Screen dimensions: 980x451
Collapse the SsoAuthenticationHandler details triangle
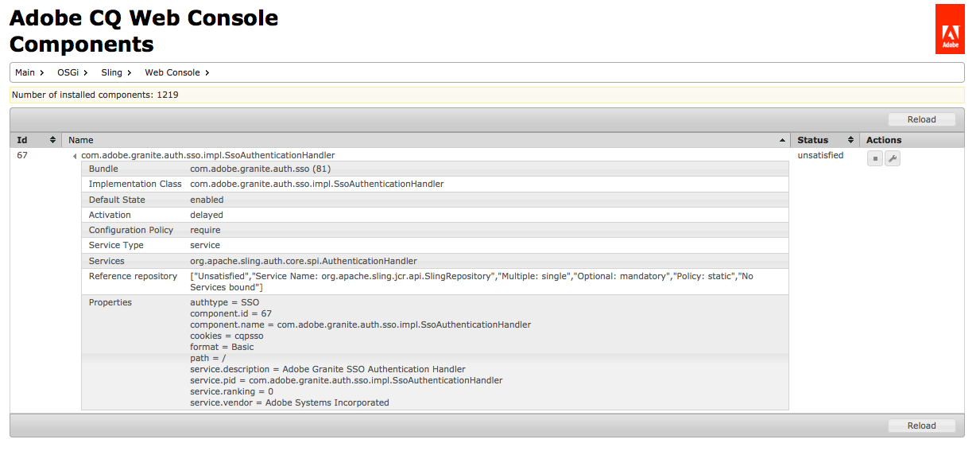coord(75,156)
